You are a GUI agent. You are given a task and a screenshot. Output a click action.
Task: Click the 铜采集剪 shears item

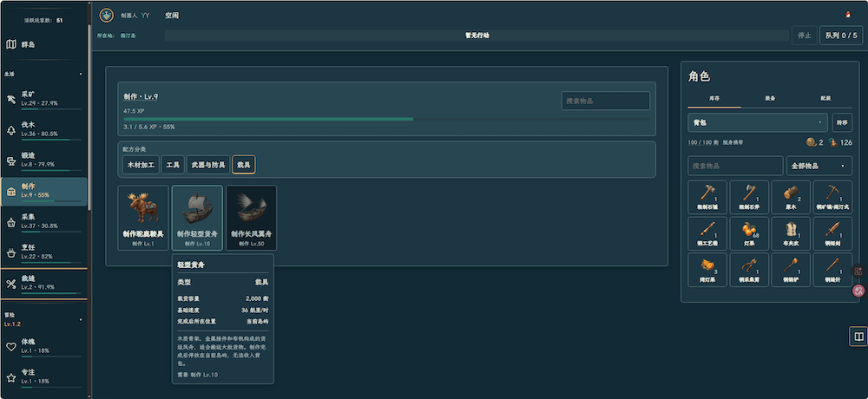pyautogui.click(x=749, y=270)
